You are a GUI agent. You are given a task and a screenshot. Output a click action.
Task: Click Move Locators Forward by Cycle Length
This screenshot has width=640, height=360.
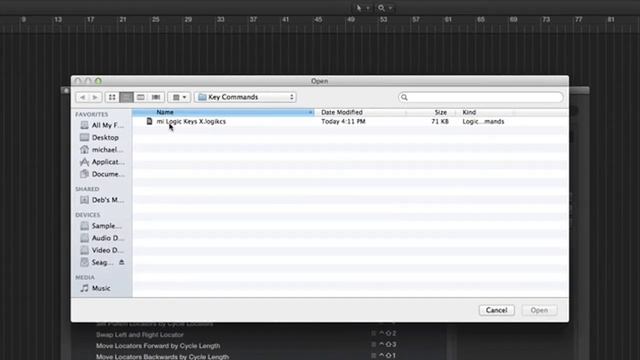(158, 346)
